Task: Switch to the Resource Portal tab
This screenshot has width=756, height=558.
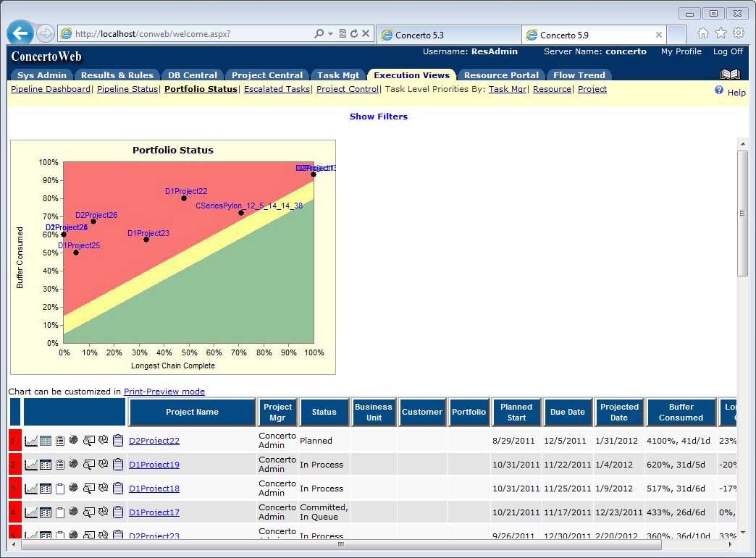Action: [501, 75]
